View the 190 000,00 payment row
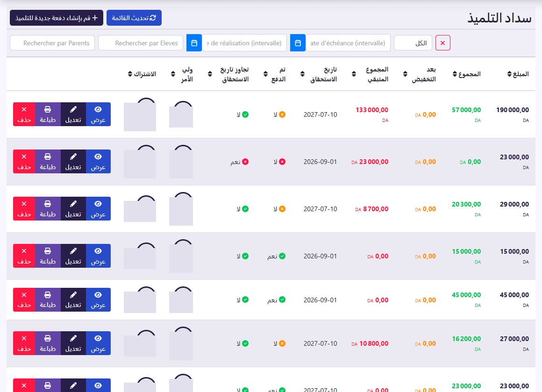 98,114
